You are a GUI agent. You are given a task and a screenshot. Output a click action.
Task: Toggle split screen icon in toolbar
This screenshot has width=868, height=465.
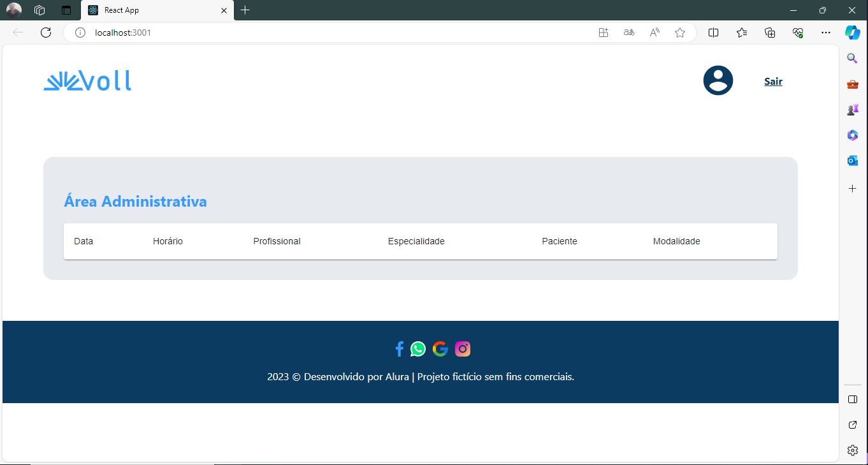pyautogui.click(x=714, y=33)
